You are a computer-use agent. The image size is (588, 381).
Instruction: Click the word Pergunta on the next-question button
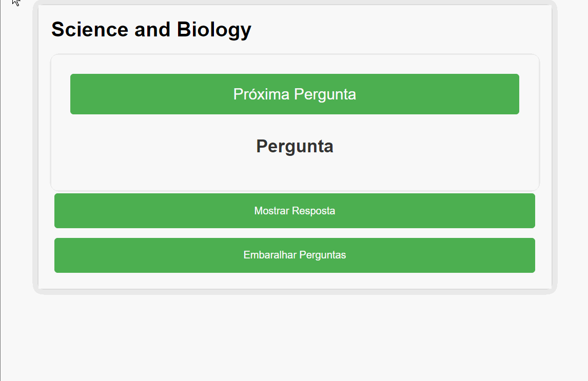[325, 94]
